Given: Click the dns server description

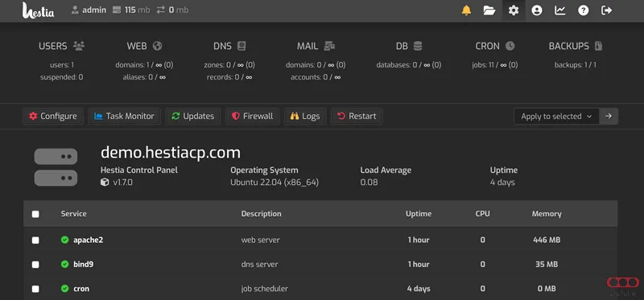Looking at the screenshot, I should pyautogui.click(x=259, y=265).
